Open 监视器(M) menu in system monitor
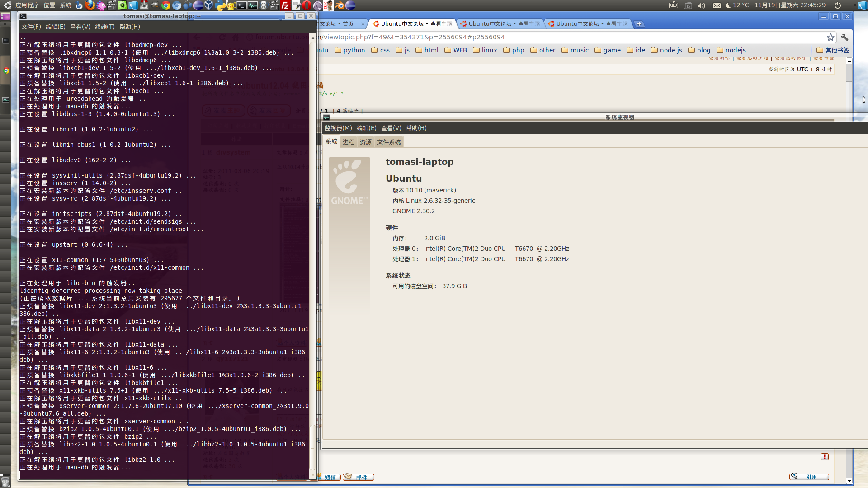Screen dimensions: 868x488 (338, 128)
